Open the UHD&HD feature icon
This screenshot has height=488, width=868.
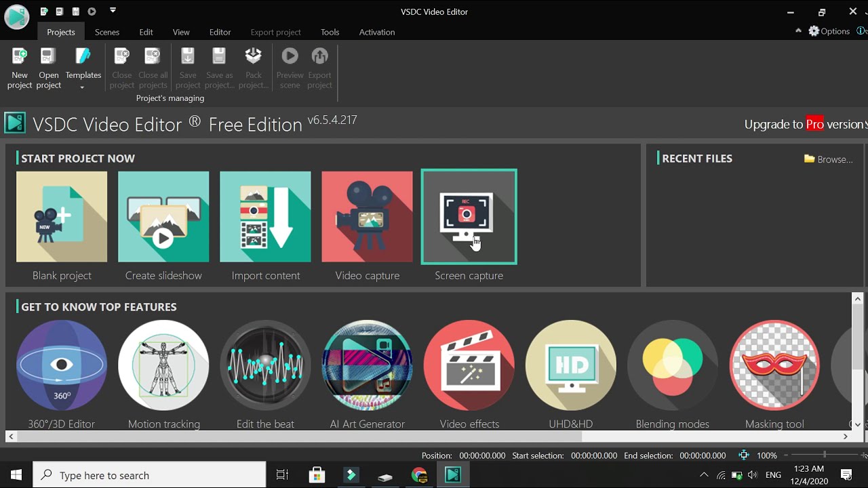[570, 365]
